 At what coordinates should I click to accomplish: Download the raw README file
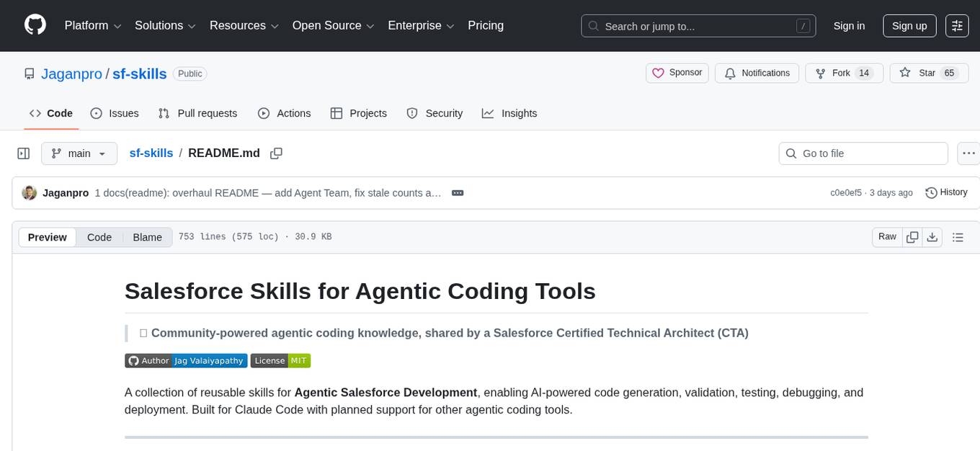point(932,237)
